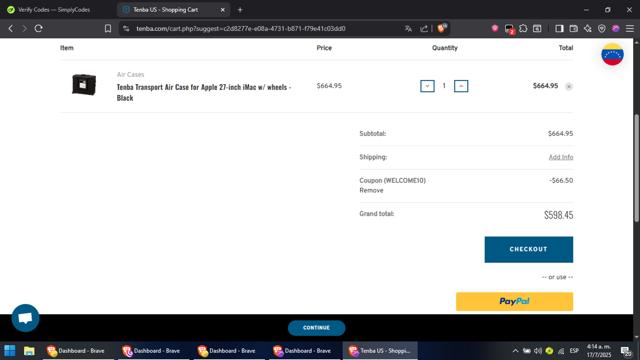Open the Brave Shields lion icon
Viewport: 640px width, 360px height.
pyautogui.click(x=442, y=28)
